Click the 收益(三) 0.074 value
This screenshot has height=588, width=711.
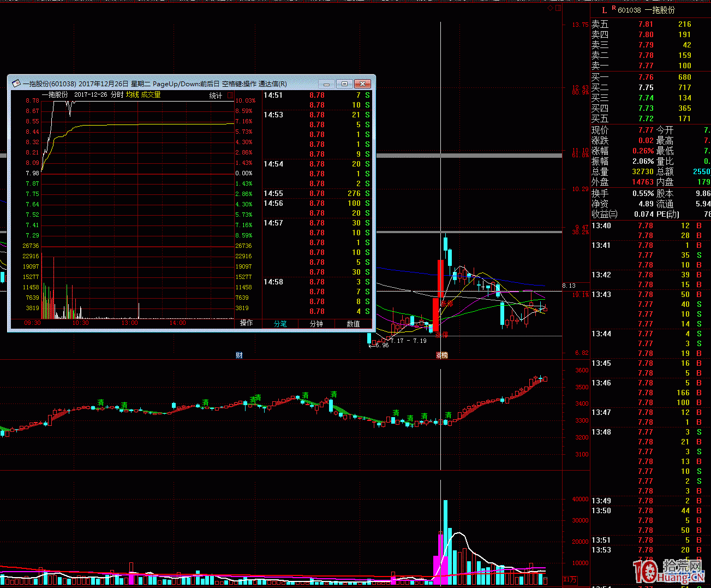(x=644, y=214)
